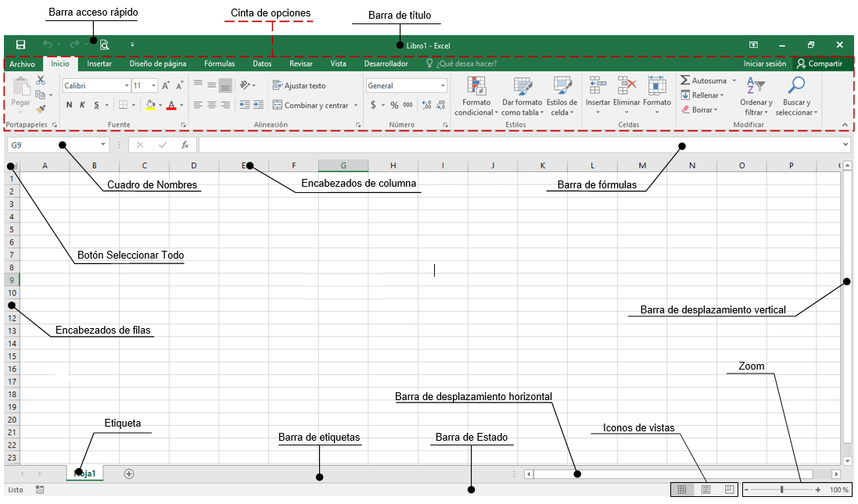Switch to the Insertar ribbon tab

pos(99,64)
